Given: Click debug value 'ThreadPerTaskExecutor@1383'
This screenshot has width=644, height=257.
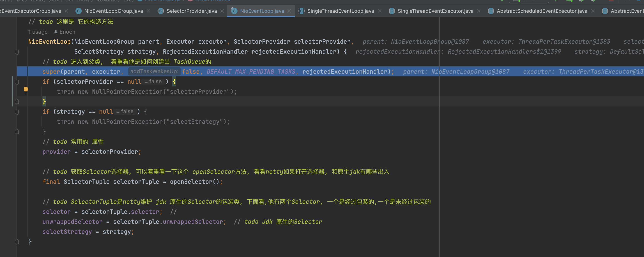Looking at the screenshot, I should (x=564, y=42).
